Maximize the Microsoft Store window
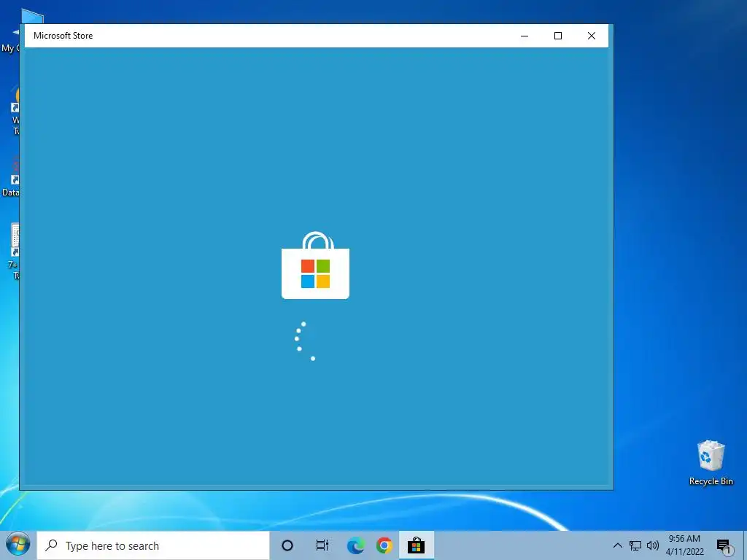Viewport: 747px width, 560px height. (558, 36)
